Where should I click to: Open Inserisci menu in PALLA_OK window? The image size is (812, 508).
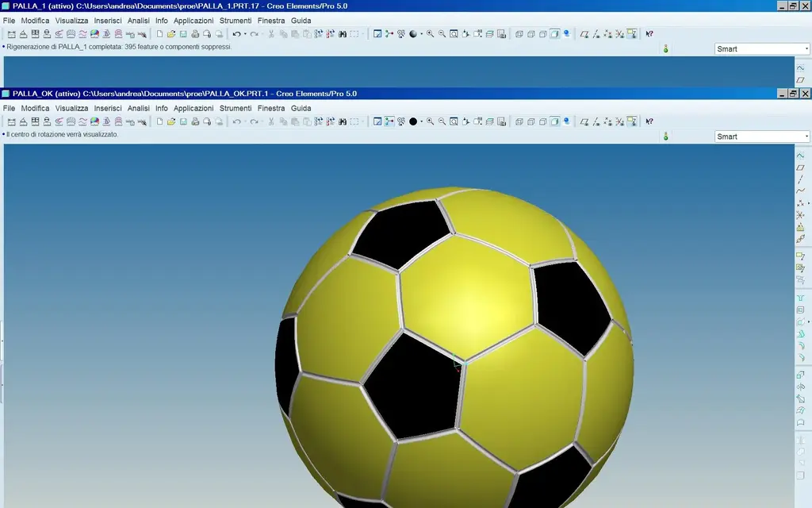click(x=108, y=108)
